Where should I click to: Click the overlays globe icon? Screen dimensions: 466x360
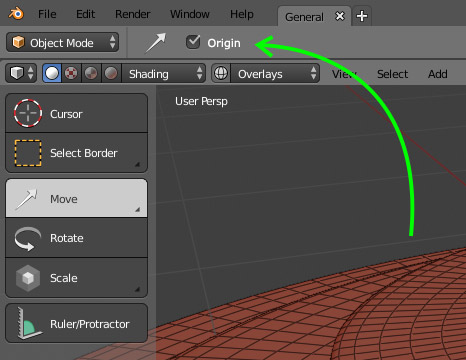[221, 73]
